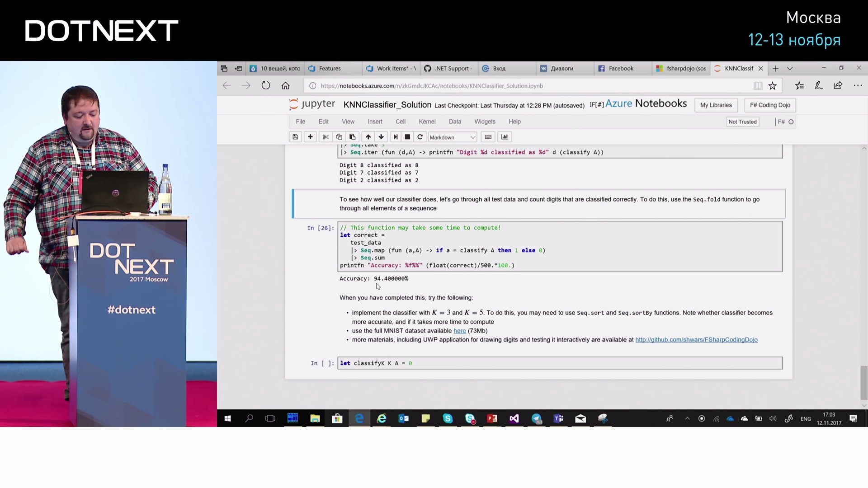Copy selected cells icon
This screenshot has width=868, height=488.
pos(339,137)
